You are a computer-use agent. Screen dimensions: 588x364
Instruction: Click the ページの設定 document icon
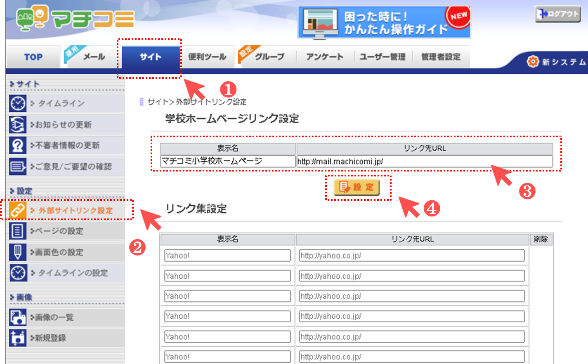[18, 231]
